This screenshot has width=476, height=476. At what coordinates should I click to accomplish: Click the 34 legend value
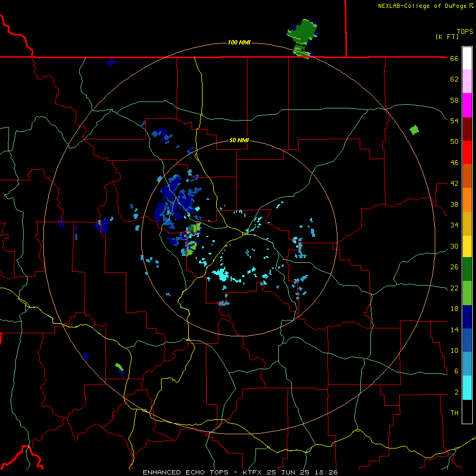pos(454,225)
